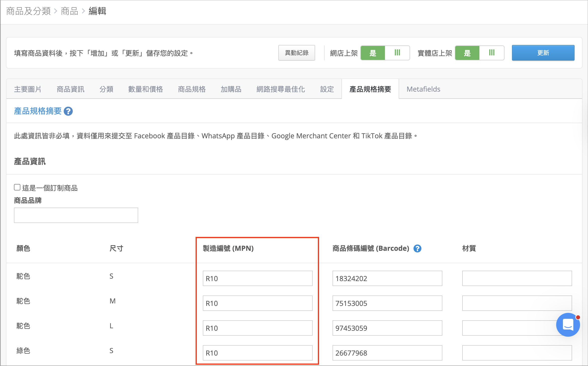Screen dimensions: 588x366
Task: Open the 異動紀錄 log button
Action: coord(297,53)
